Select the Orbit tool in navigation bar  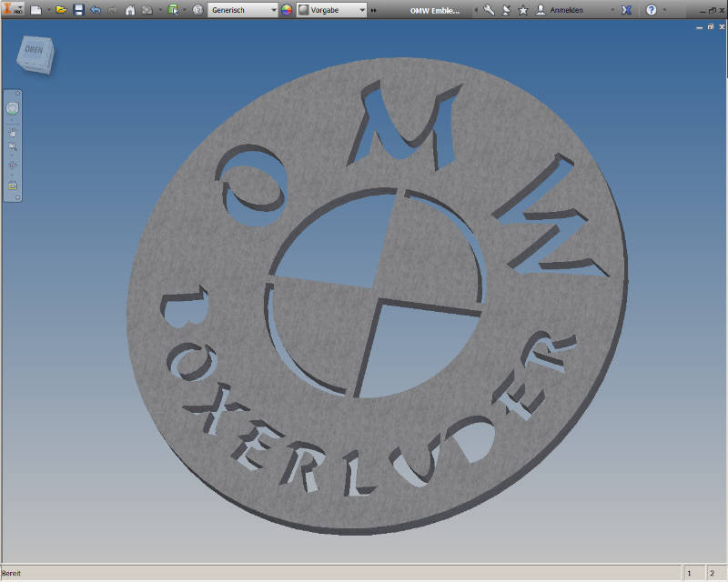(13, 165)
